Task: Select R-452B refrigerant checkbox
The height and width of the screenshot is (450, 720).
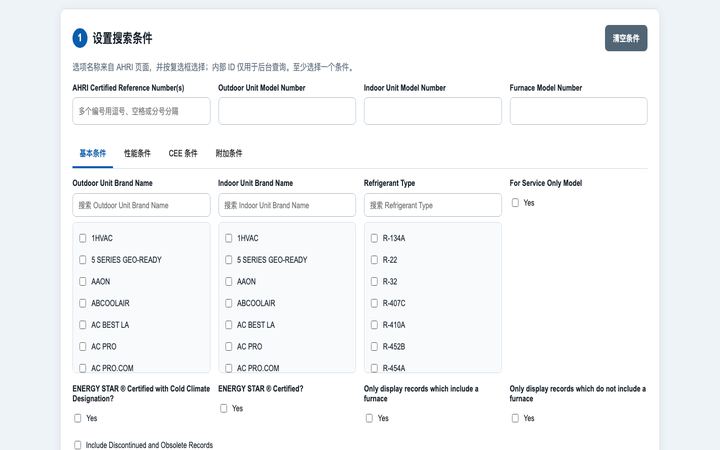Action: 374,346
